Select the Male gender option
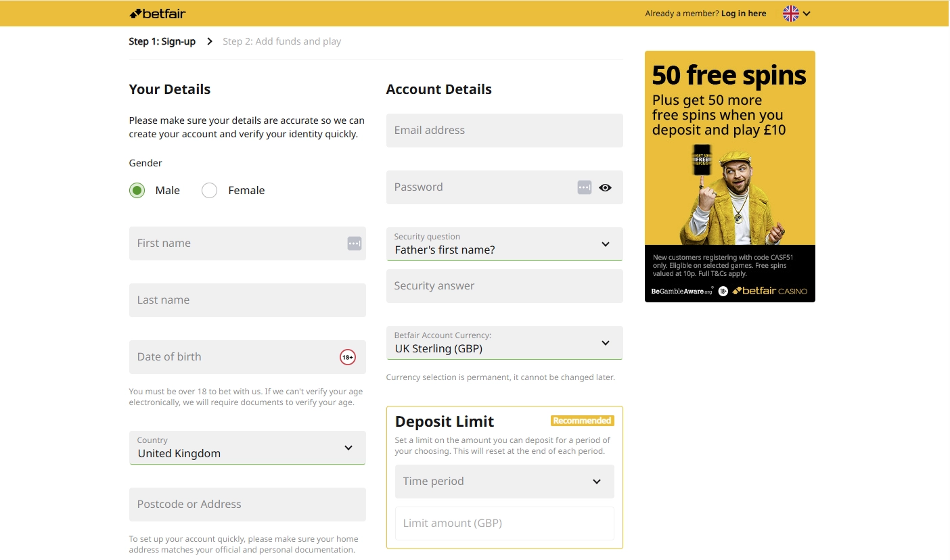Image resolution: width=950 pixels, height=560 pixels. pos(137,190)
